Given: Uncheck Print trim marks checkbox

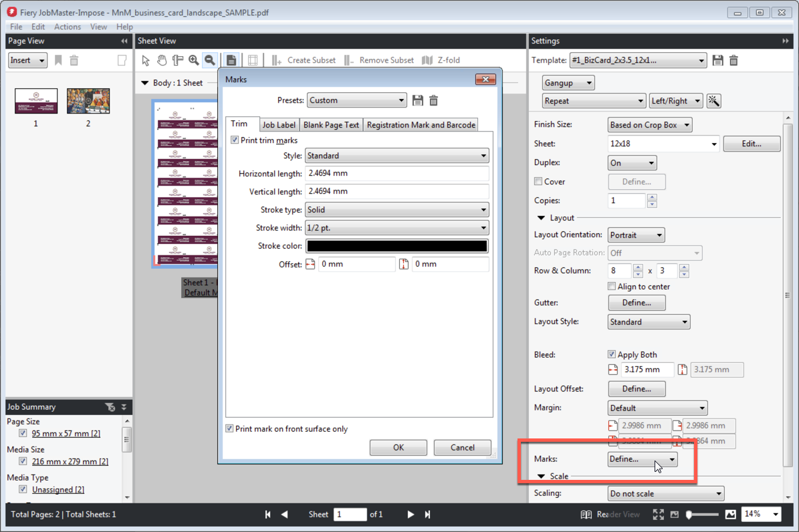Looking at the screenshot, I should 235,140.
